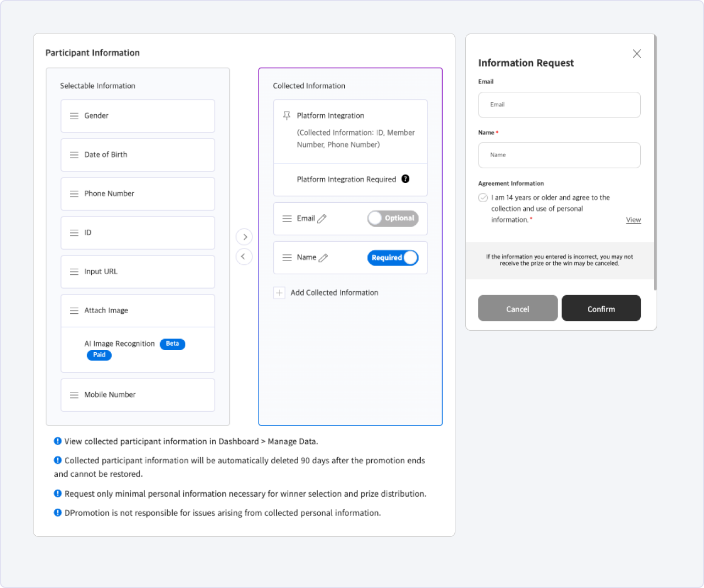Click the help icon beside Platform Integration Required
The width and height of the screenshot is (704, 588).
tap(405, 179)
